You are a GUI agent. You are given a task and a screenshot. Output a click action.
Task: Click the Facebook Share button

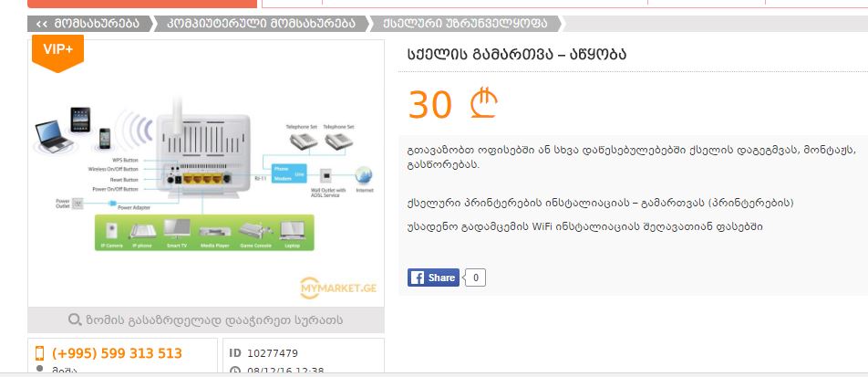click(433, 278)
